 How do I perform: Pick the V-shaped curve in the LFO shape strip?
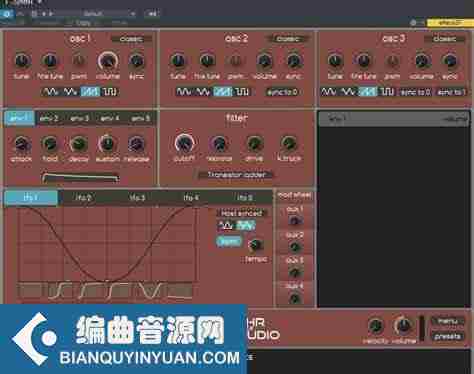point(150,290)
